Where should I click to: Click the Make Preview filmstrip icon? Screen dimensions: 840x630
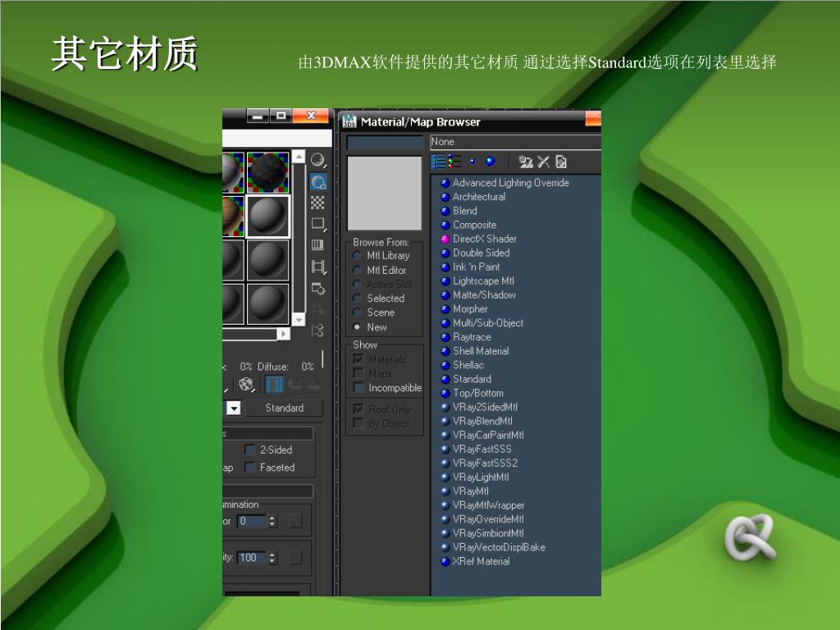[317, 267]
